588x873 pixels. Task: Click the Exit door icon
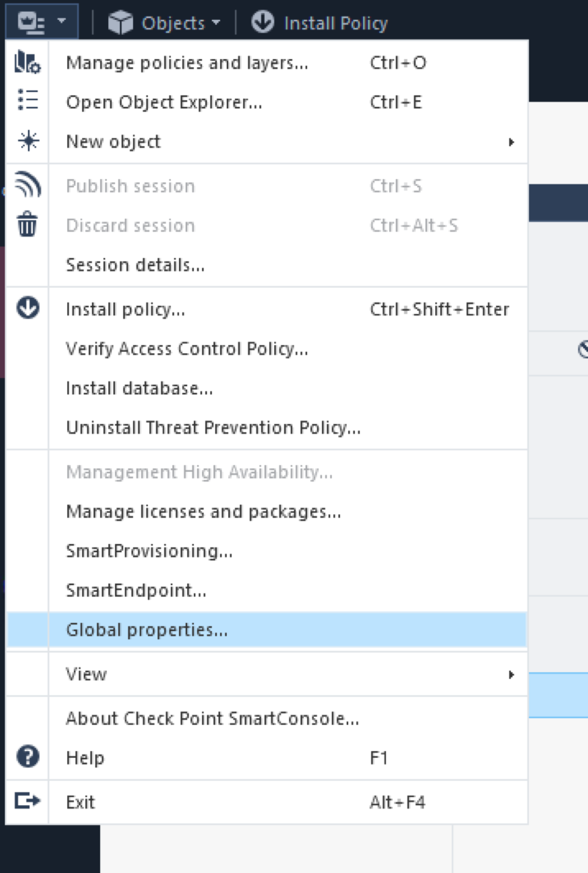pyautogui.click(x=28, y=802)
